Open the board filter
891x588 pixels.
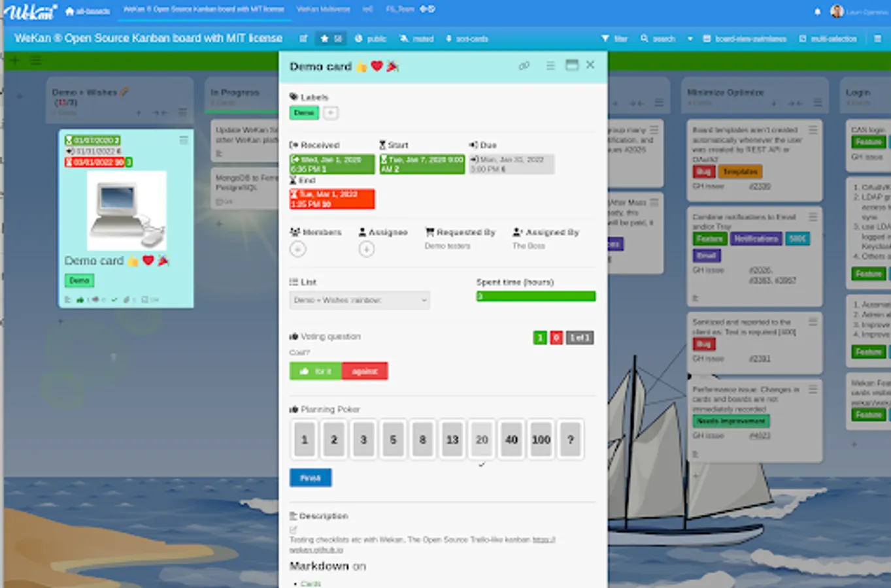point(614,39)
